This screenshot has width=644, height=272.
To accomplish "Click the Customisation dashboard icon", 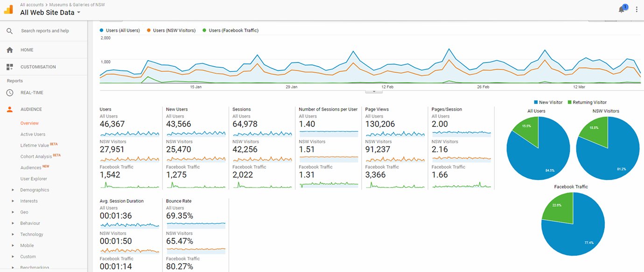I will click(10, 67).
